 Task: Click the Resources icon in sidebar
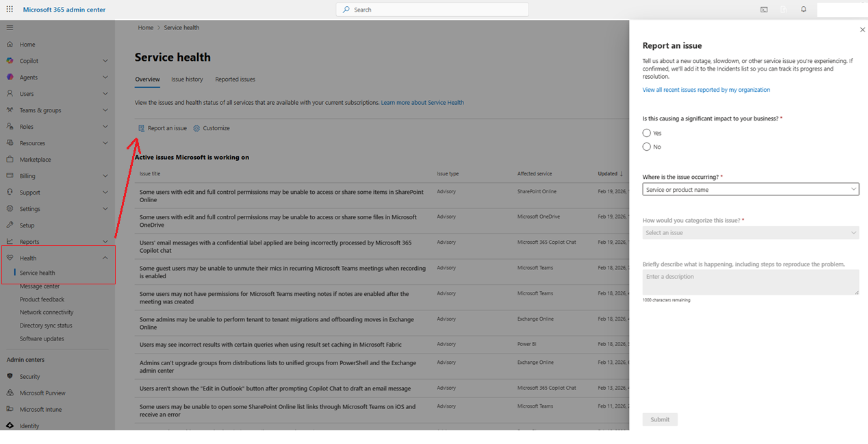coord(10,143)
